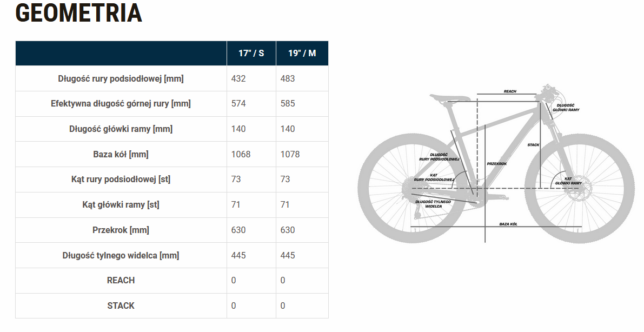This screenshot has height=332, width=644.
Task: Click the 1078 wheelbase value
Action: point(290,154)
